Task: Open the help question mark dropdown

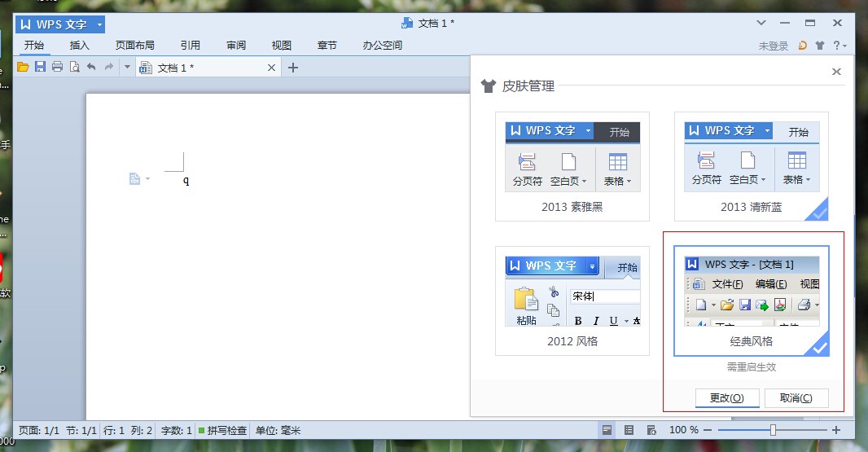Action: [840, 46]
